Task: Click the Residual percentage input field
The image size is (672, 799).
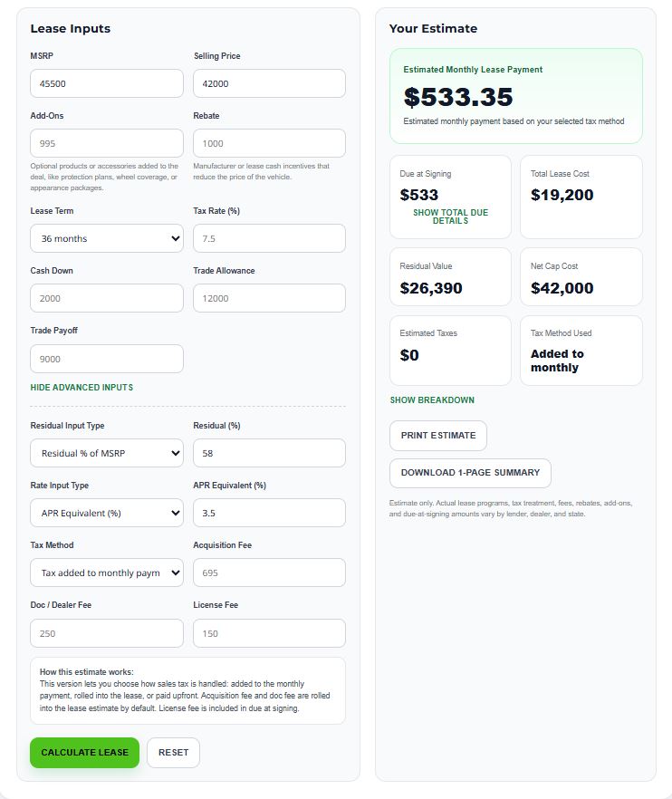Action: 269,453
